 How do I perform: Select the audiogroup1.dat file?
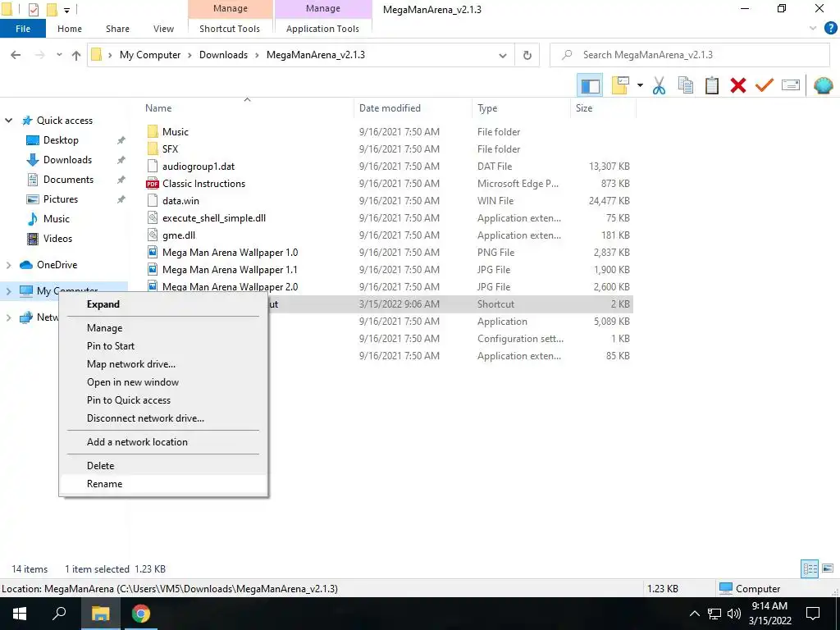point(199,167)
